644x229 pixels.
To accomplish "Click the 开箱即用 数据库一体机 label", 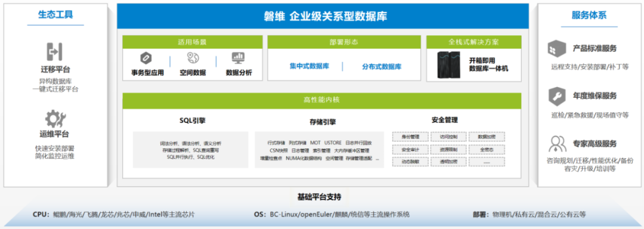I will pyautogui.click(x=489, y=64).
